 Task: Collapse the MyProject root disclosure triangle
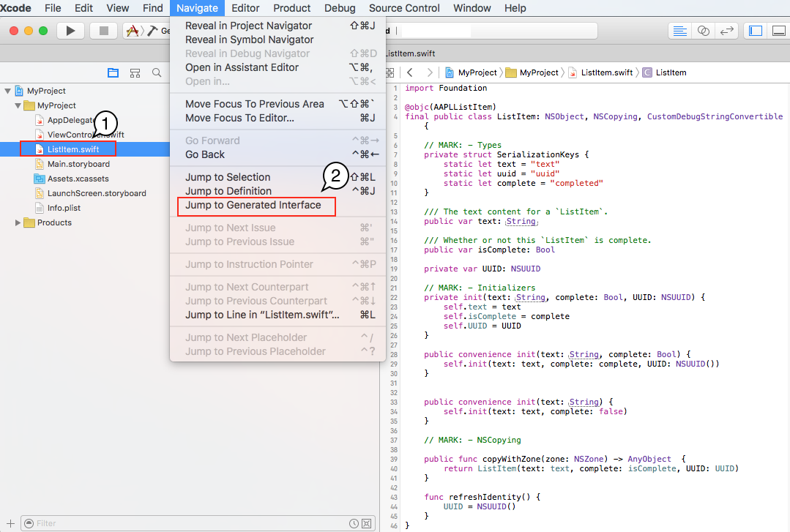[x=8, y=91]
